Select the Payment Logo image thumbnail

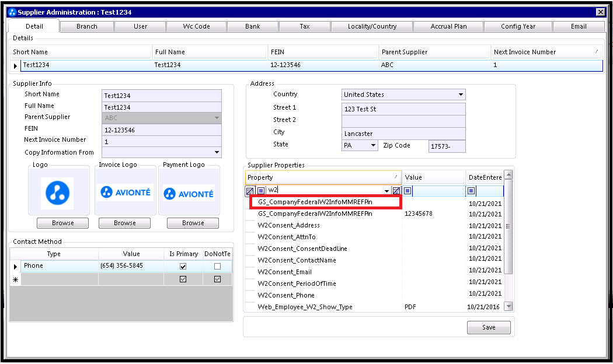point(189,193)
